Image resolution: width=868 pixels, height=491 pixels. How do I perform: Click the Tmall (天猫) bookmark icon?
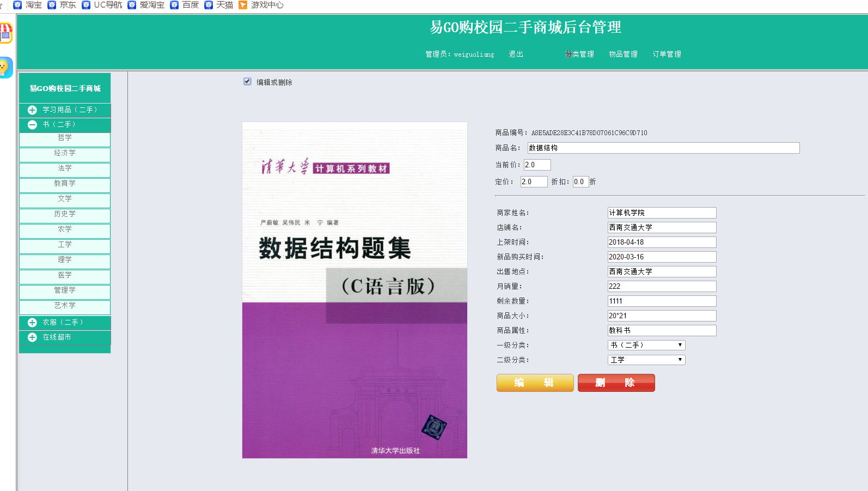(x=209, y=5)
